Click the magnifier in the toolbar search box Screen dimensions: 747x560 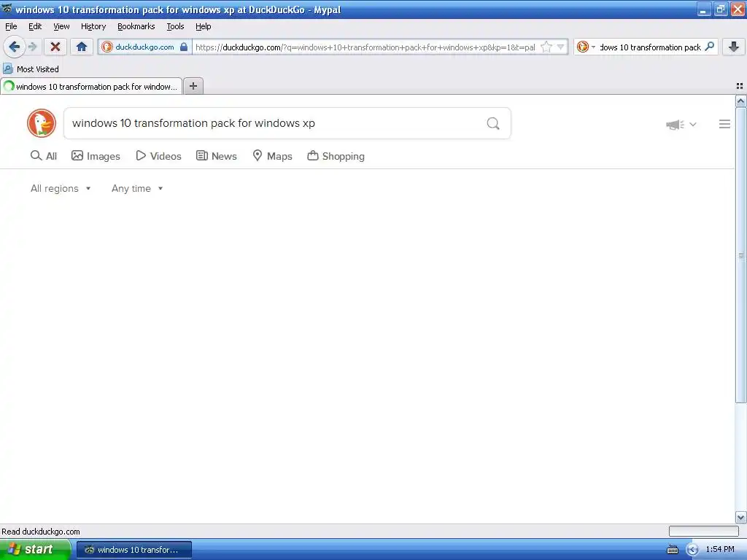pyautogui.click(x=709, y=47)
